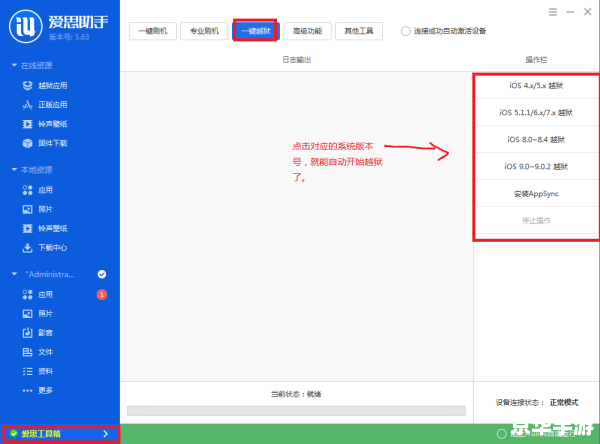Collapse the 在线资源 section

tap(14, 65)
